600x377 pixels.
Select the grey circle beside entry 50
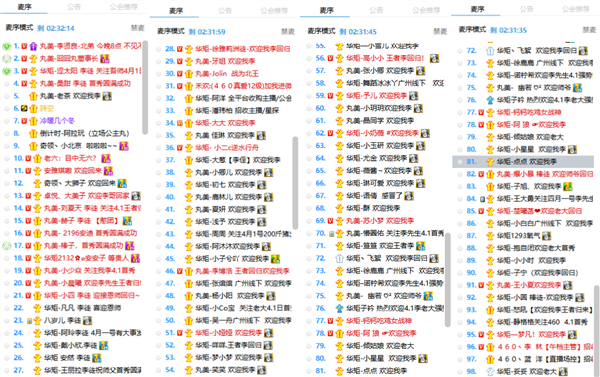(x=158, y=321)
